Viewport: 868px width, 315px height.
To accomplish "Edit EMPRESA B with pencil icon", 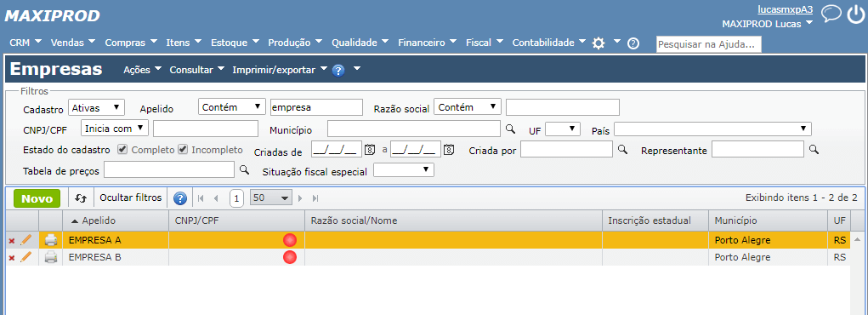I will pyautogui.click(x=26, y=257).
